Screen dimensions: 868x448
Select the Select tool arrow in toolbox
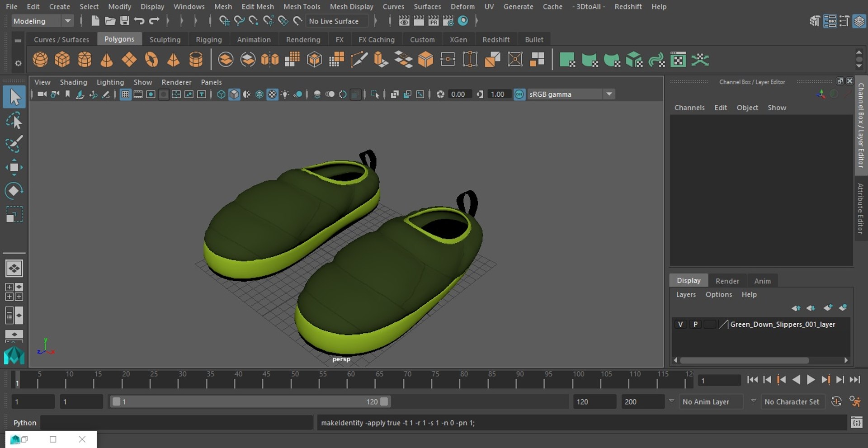point(14,97)
